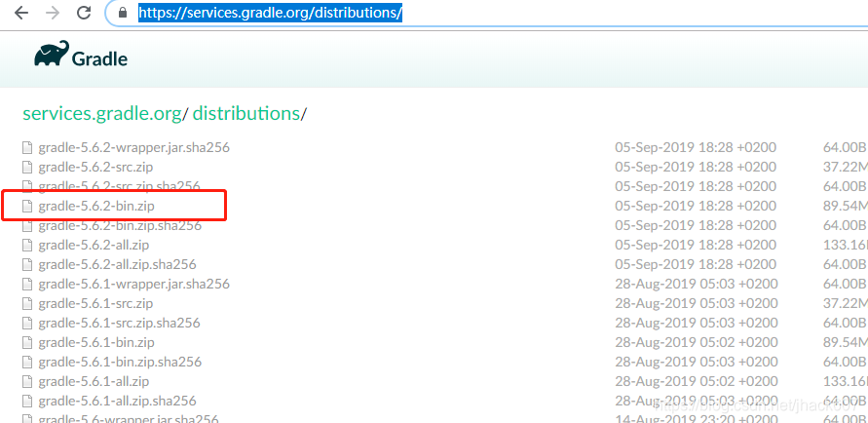Click the padlock site security icon
This screenshot has width=868, height=423.
pyautogui.click(x=123, y=13)
